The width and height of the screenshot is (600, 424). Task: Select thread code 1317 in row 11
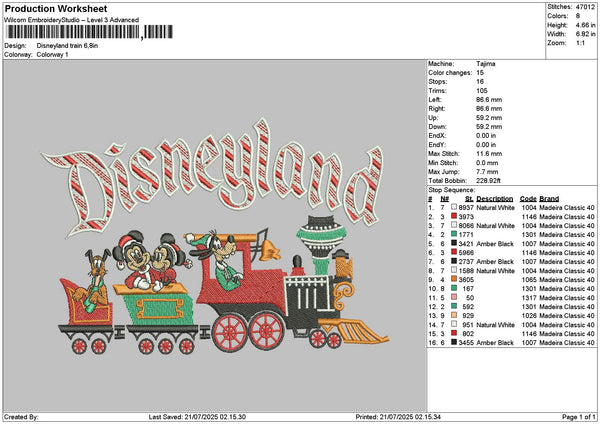click(x=529, y=298)
